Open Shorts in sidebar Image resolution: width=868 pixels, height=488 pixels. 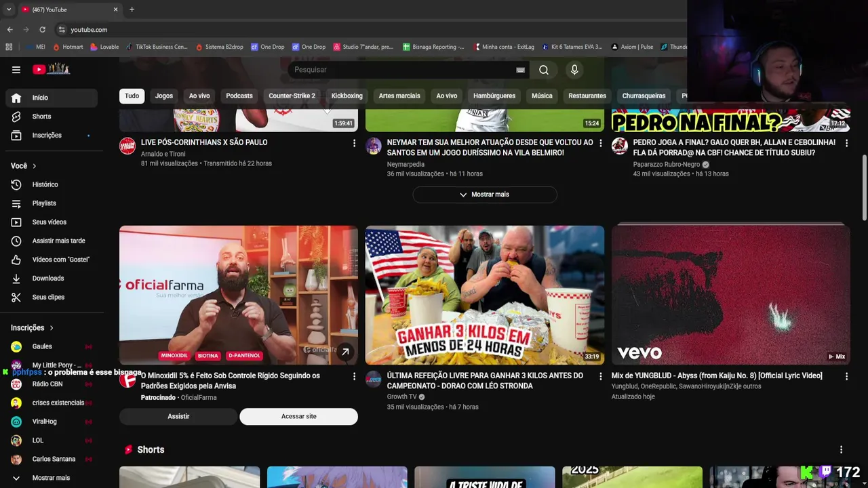point(52,117)
